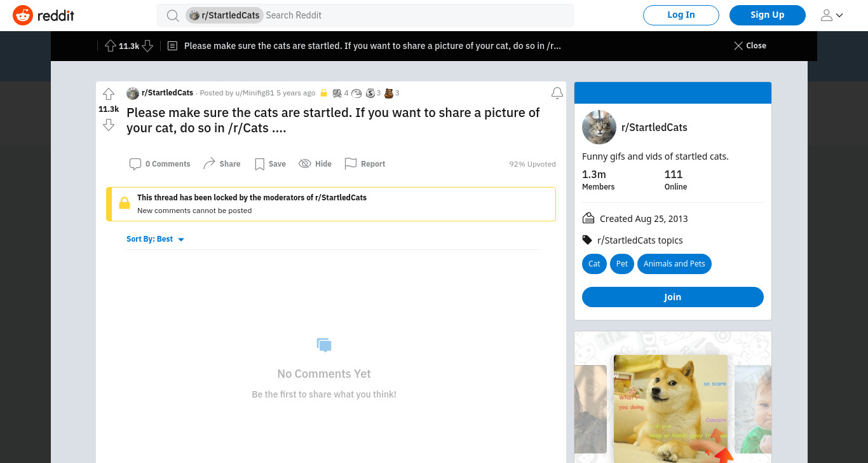The width and height of the screenshot is (868, 463).
Task: Open the Sort By: Best dropdown
Action: [x=155, y=239]
